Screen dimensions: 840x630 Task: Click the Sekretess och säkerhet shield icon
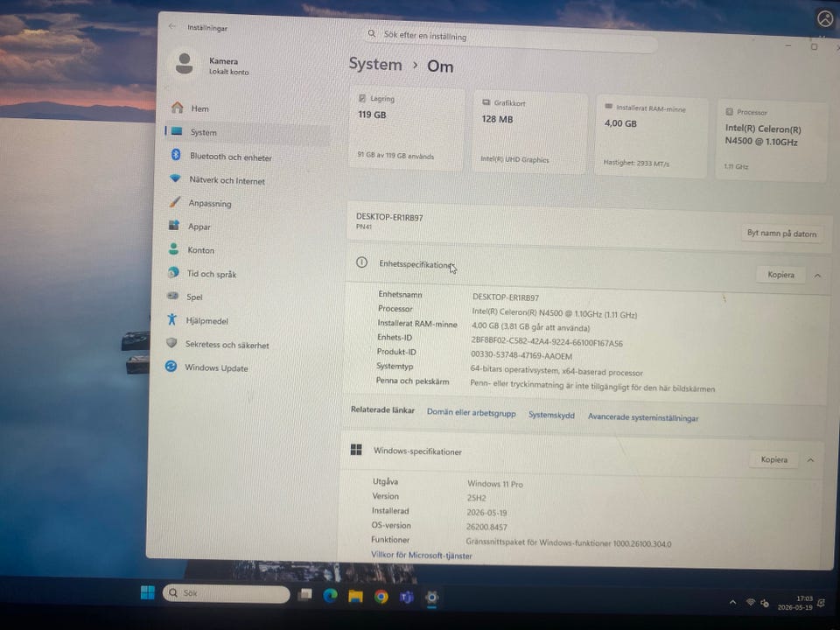point(171,343)
